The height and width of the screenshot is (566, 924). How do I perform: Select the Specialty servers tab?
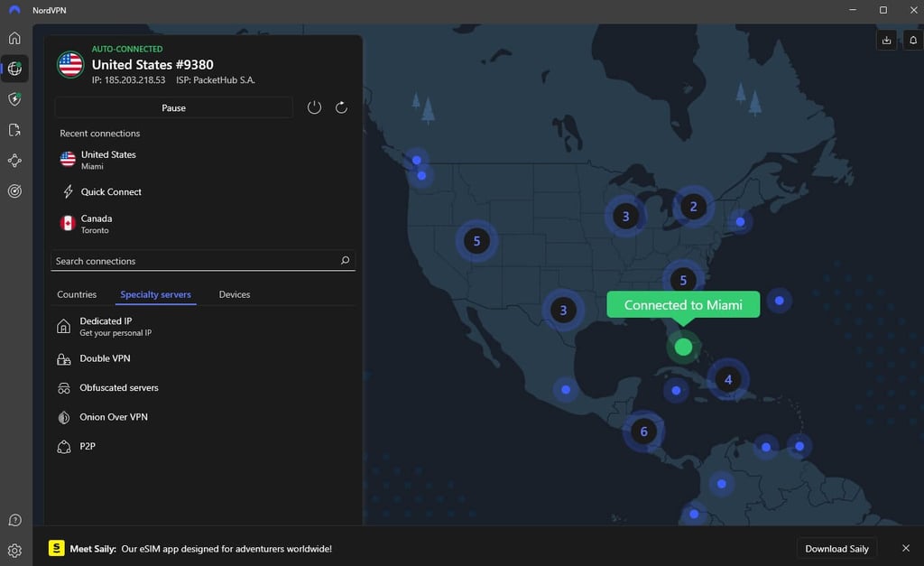coord(155,294)
